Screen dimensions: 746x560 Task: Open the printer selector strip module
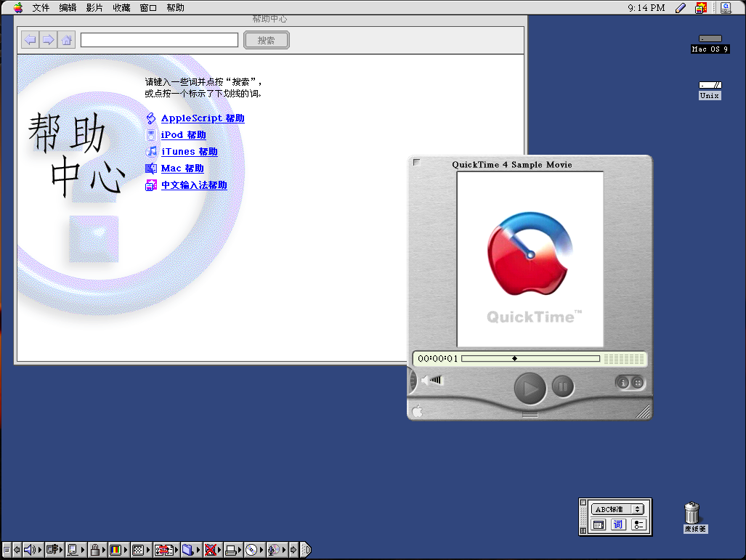coord(233,550)
